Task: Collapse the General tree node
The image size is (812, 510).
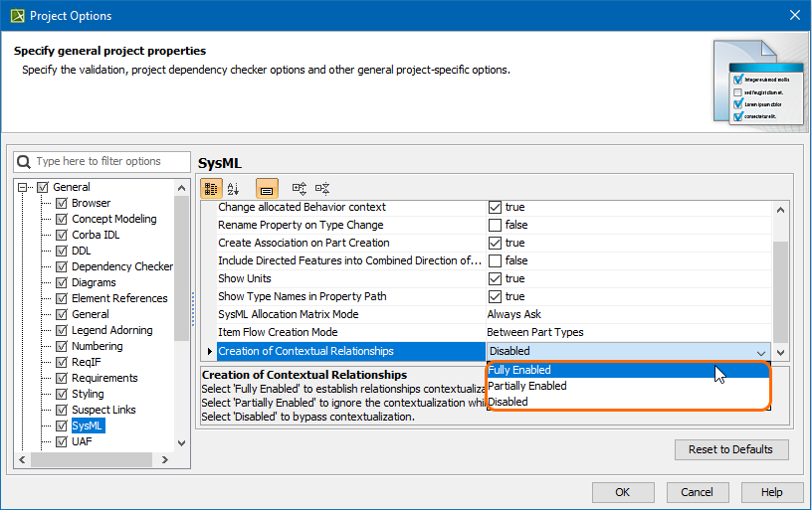Action: [24, 187]
